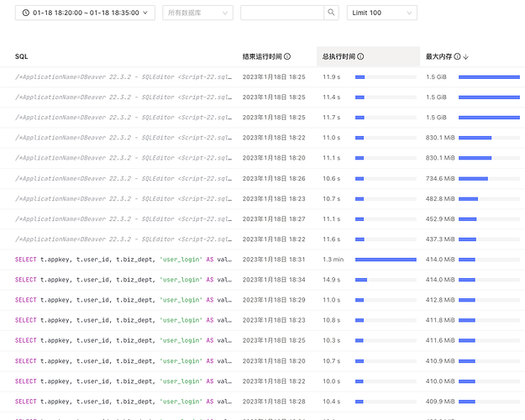Click info icon next to 结束运行时间
Viewport: 525px width, 420px height.
(x=287, y=56)
